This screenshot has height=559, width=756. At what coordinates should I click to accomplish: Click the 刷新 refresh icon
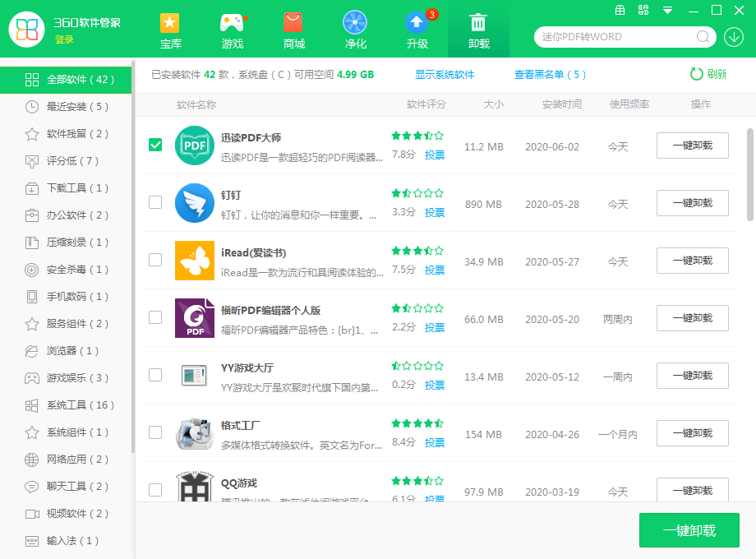coord(696,74)
